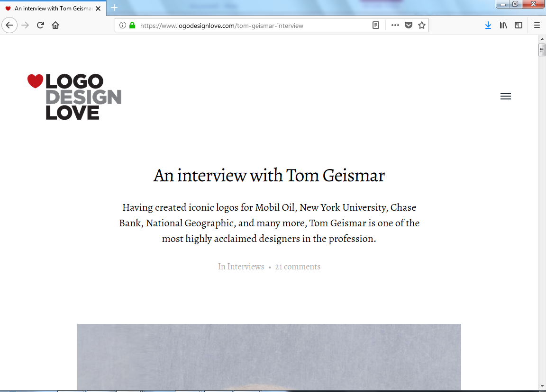
Task: Click the forward navigation arrow
Action: [25, 26]
